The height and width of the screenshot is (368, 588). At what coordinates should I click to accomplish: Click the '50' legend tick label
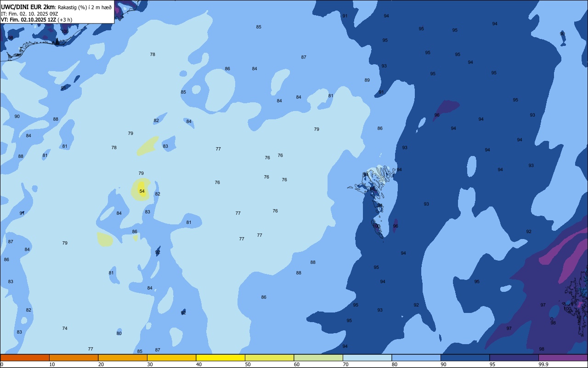pyautogui.click(x=248, y=364)
